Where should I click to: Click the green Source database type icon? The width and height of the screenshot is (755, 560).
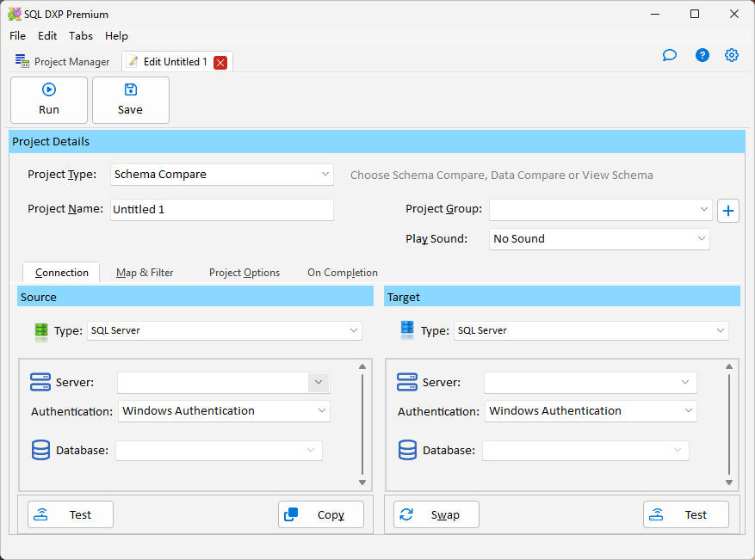tap(41, 331)
